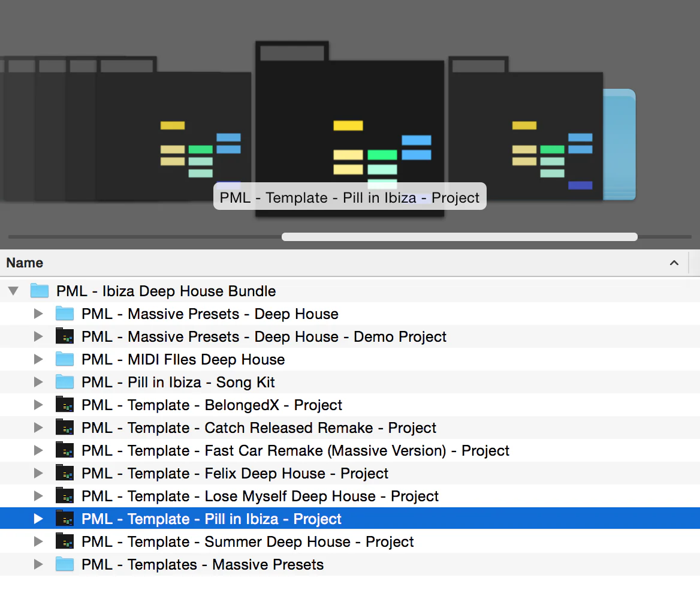Select row PML - Template - BelongedX - Project

[x=350, y=405]
